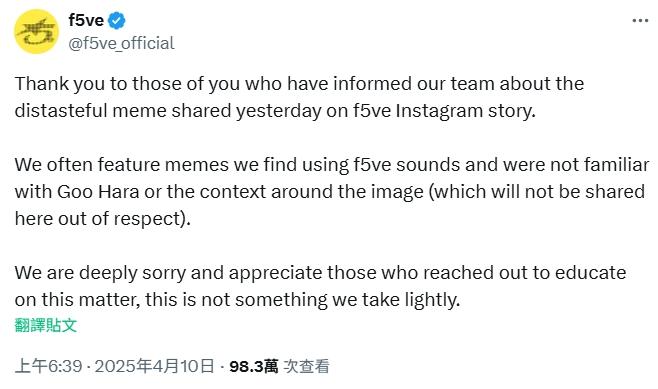The image size is (658, 389).
Task: Open the f5ve yellow profile avatar
Action: [36, 31]
